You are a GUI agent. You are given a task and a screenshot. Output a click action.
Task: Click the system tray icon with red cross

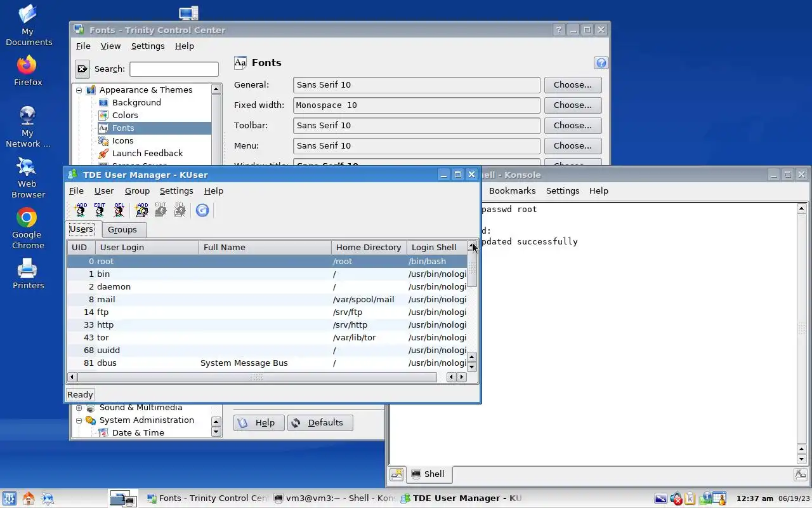click(x=676, y=498)
